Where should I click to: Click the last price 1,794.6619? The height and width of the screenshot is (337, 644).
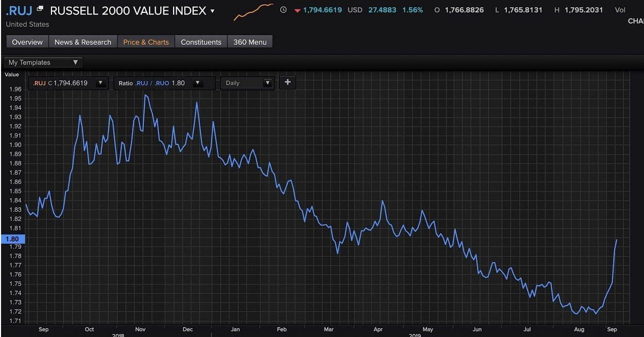point(323,10)
